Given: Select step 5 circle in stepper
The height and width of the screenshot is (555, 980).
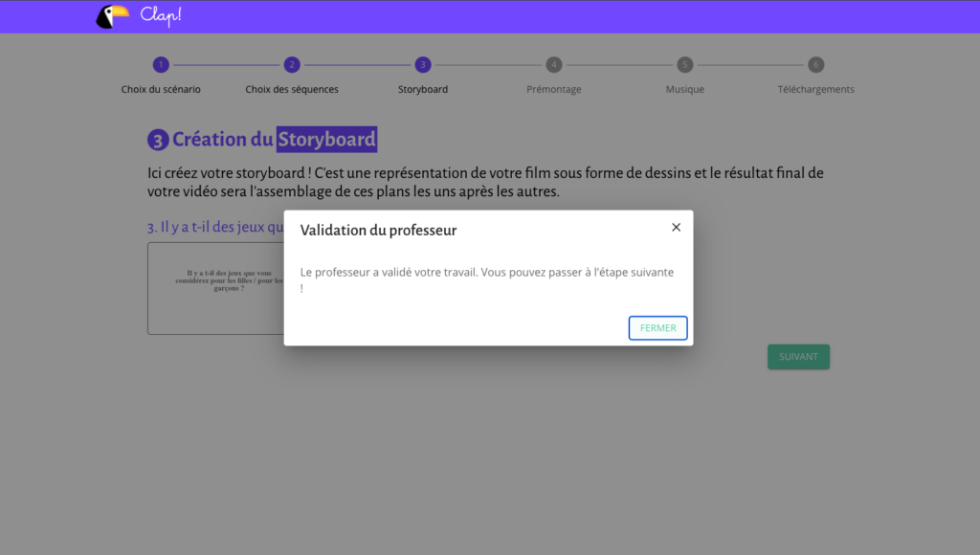Looking at the screenshot, I should (x=684, y=65).
